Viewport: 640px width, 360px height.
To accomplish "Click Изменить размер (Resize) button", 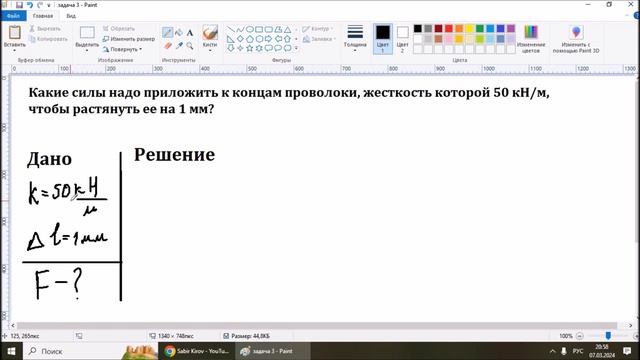I will point(129,39).
